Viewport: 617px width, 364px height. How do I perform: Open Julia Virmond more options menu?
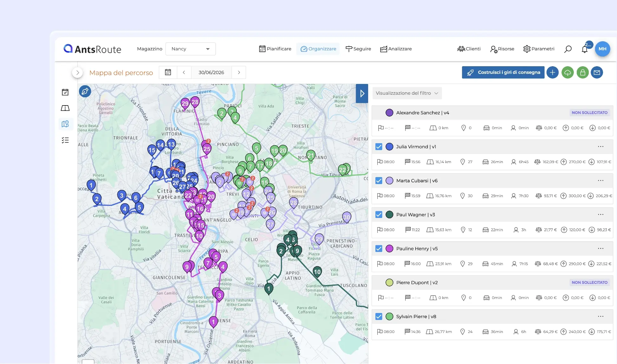[601, 147]
